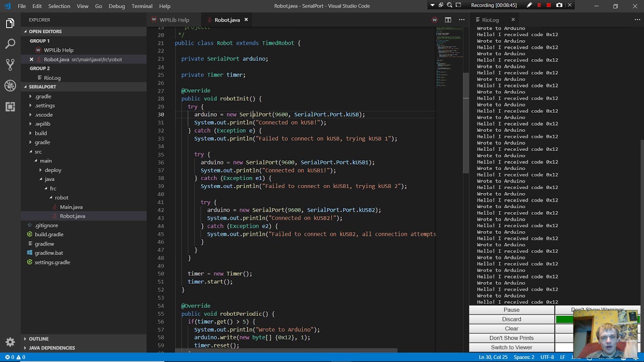The height and width of the screenshot is (362, 644).
Task: Open the Manage gear icon
Action: [x=10, y=342]
